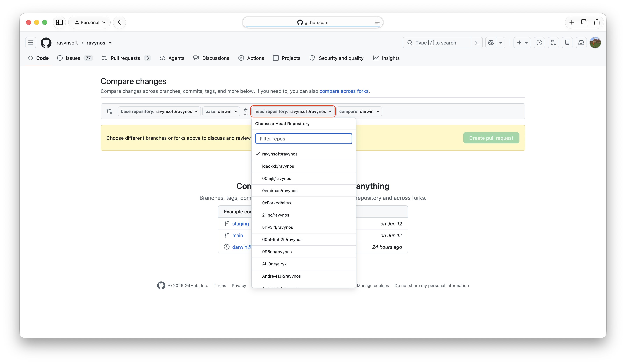Open a new Safari tab with plus

click(x=572, y=22)
